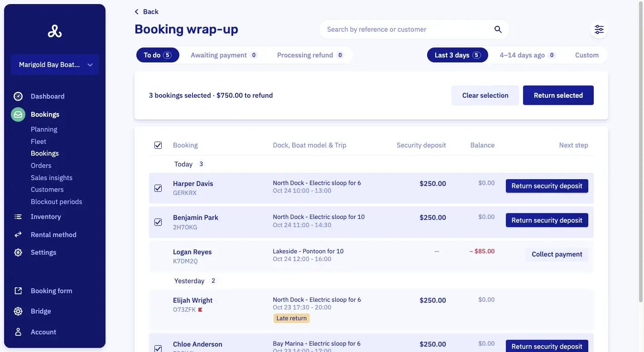The width and height of the screenshot is (644, 352).
Task: Click the red flag next to O73ZFK
Action: tap(200, 310)
